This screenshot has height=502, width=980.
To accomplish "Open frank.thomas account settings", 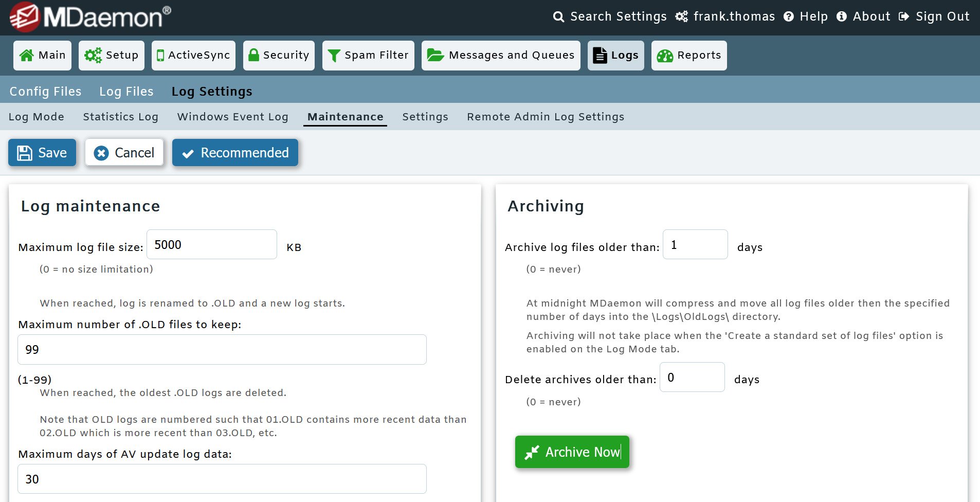I will tap(725, 16).
